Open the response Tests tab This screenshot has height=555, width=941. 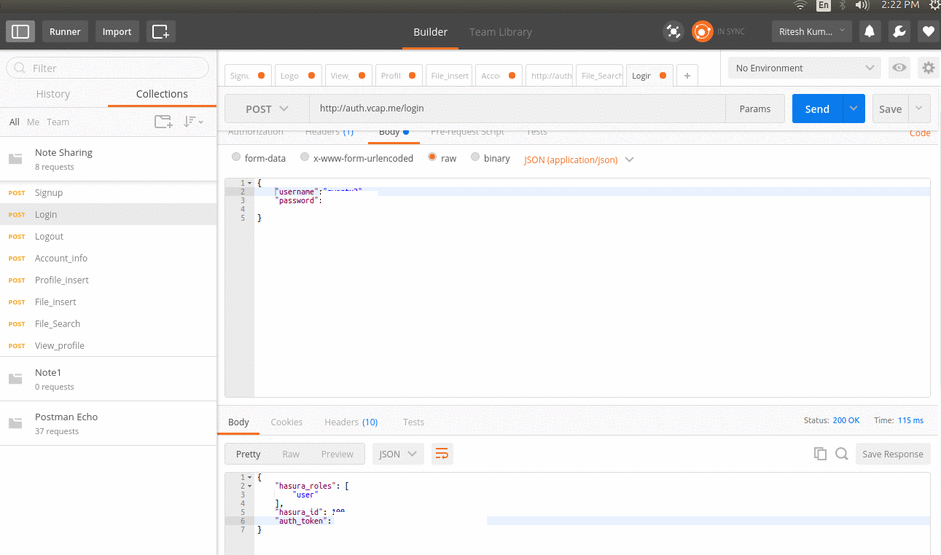(413, 422)
